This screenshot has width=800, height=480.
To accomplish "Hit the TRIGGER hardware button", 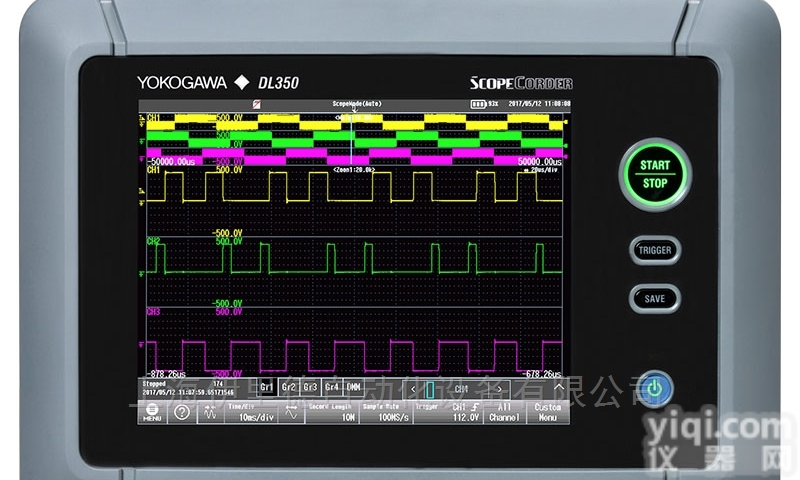I will 655,250.
